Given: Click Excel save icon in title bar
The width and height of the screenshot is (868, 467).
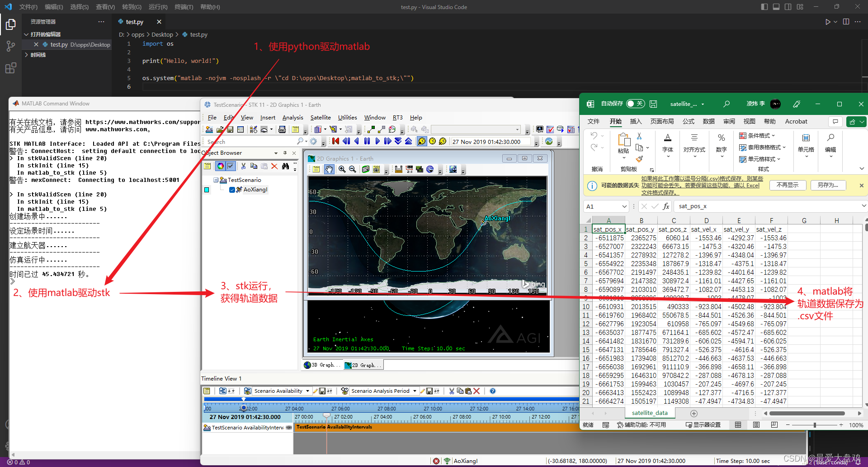Looking at the screenshot, I should (x=653, y=104).
